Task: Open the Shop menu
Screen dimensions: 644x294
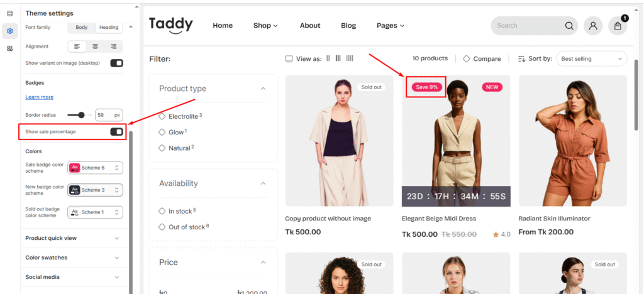Action: [265, 26]
